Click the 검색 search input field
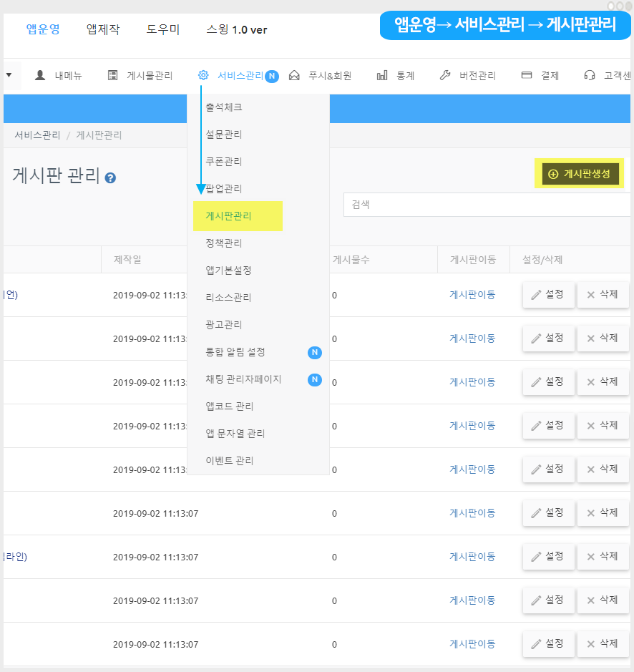 click(487, 205)
